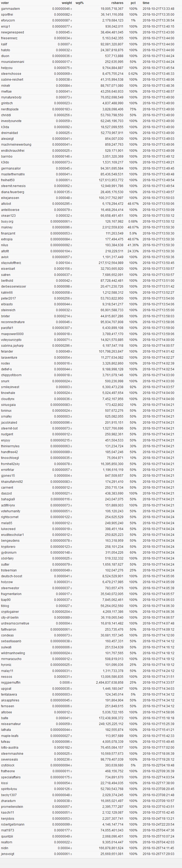Sort by the weight column header

click(x=67, y=3)
